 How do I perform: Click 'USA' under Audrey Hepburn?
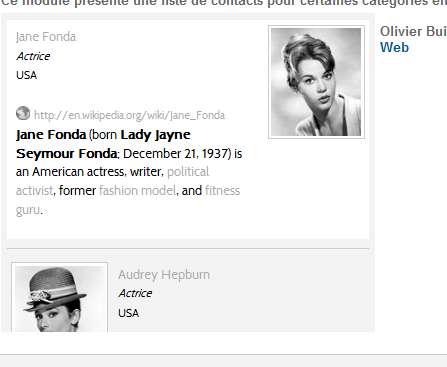click(x=128, y=313)
